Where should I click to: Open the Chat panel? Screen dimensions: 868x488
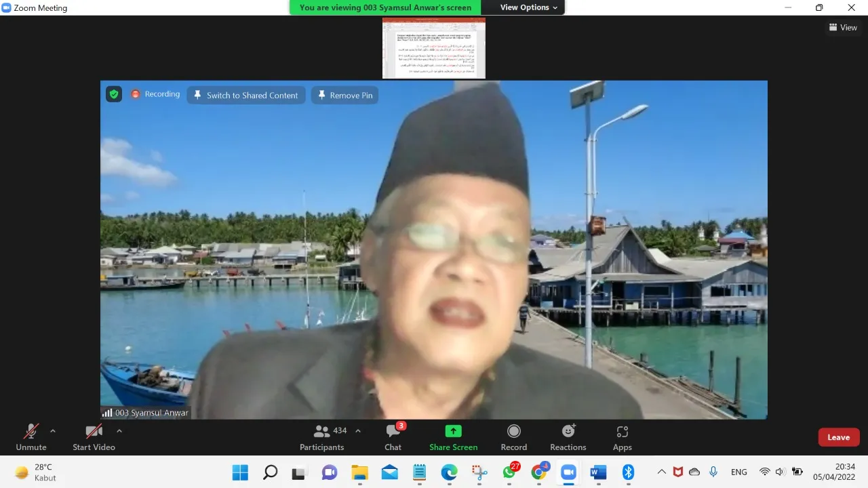(393, 437)
